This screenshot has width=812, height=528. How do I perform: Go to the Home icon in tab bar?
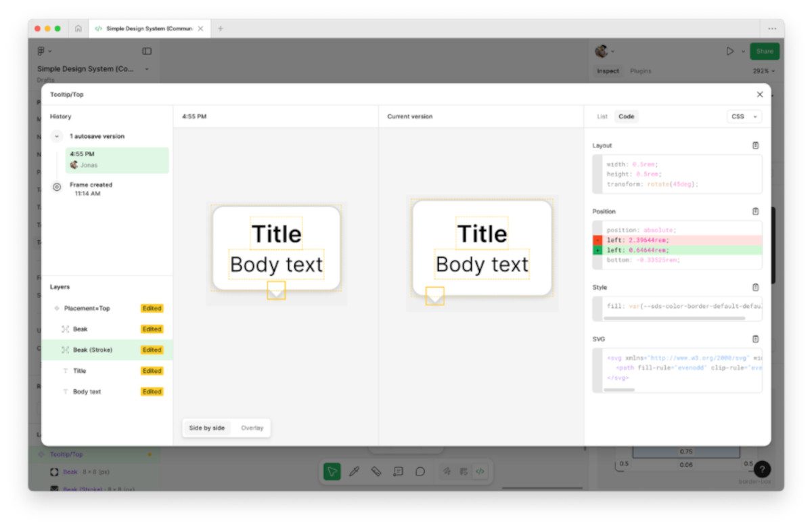tap(78, 28)
